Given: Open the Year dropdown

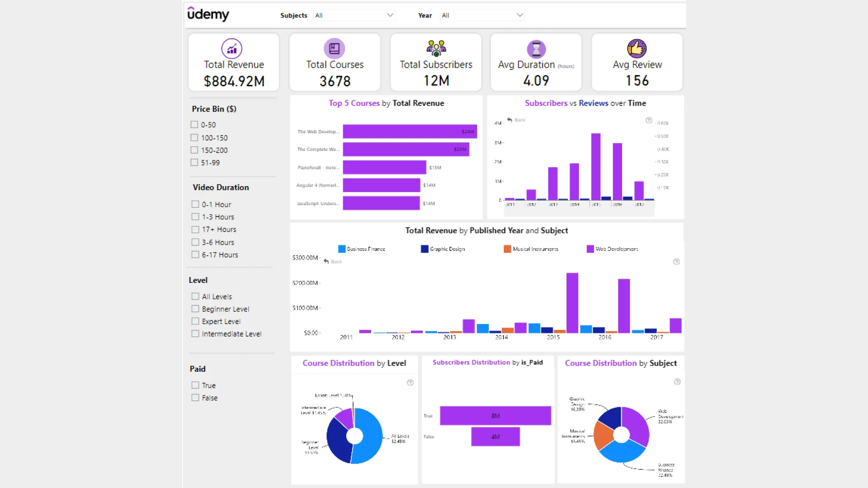Looking at the screenshot, I should click(482, 15).
